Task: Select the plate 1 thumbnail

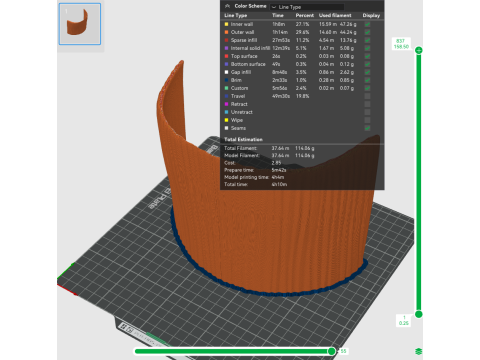Action: pyautogui.click(x=80, y=24)
